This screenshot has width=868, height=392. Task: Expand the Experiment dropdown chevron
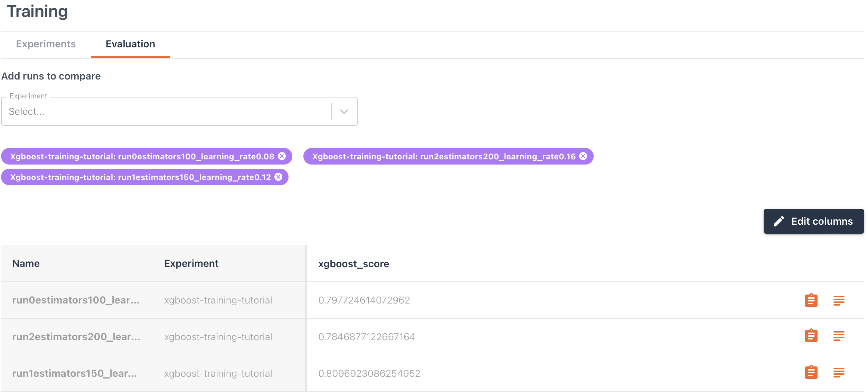344,112
